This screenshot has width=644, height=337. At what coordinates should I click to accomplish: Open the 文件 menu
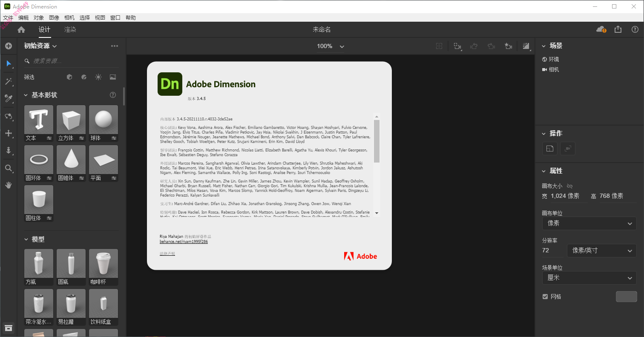click(8, 18)
